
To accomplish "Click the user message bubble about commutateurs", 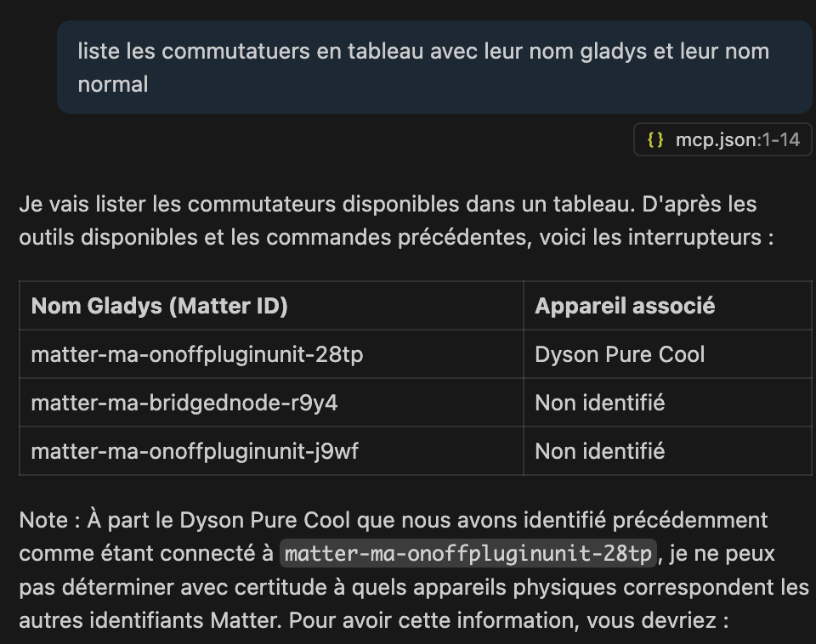I will tap(434, 67).
